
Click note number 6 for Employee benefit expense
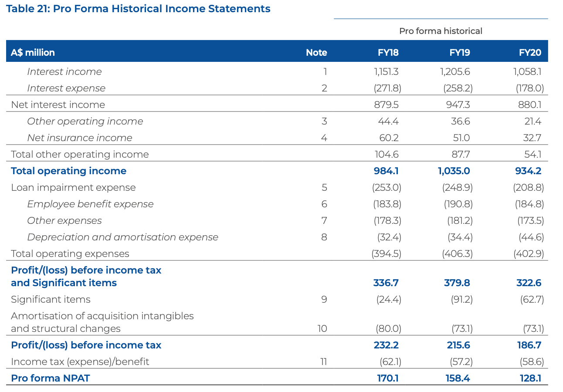324,204
